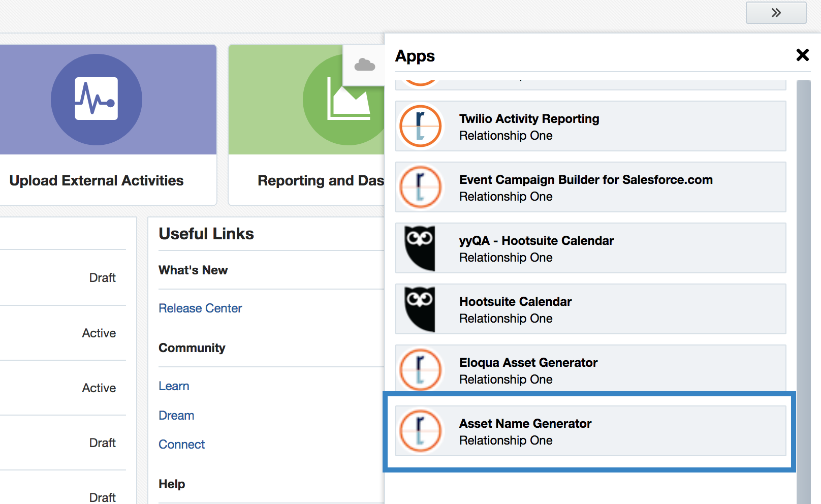This screenshot has height=504, width=821.
Task: Visit the Learn community link
Action: click(174, 386)
